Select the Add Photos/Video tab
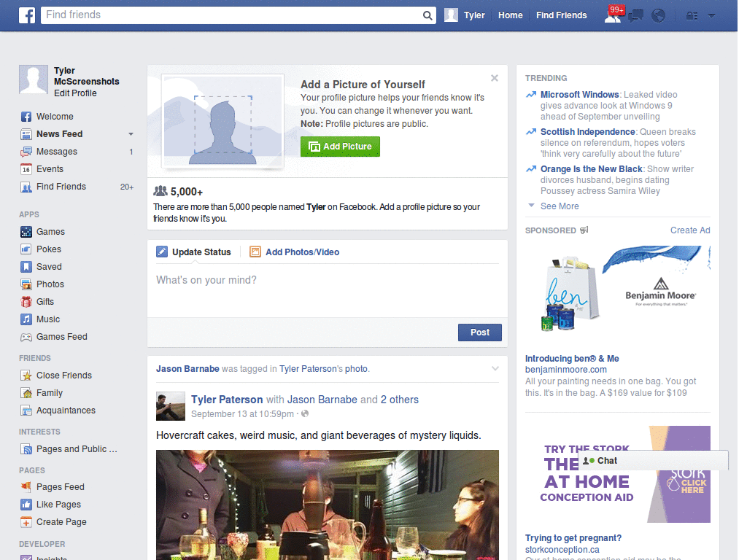 (x=295, y=252)
